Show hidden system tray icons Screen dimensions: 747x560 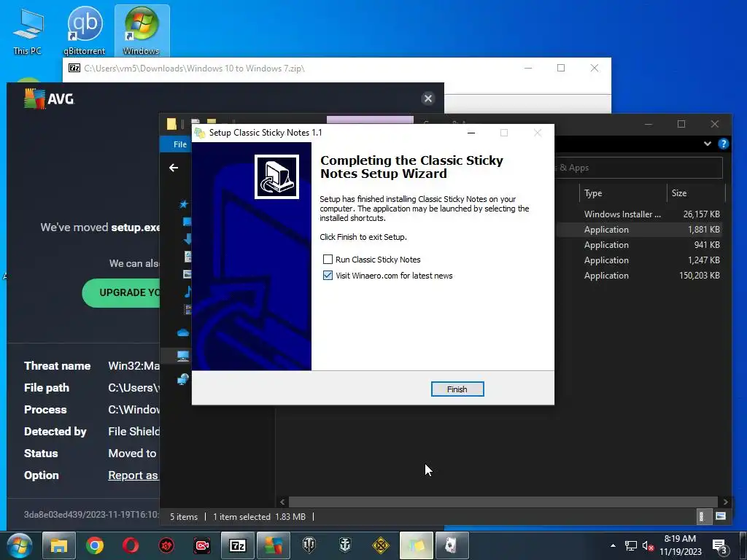click(613, 545)
